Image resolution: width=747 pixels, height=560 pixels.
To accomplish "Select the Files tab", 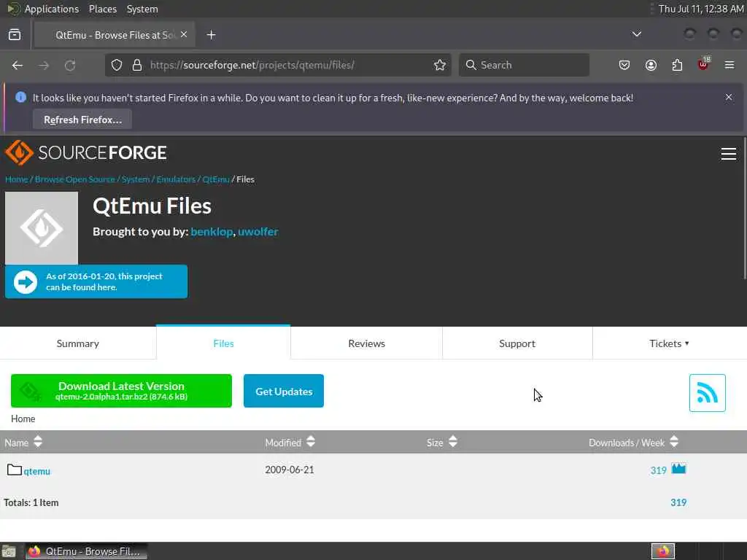I will tap(223, 343).
